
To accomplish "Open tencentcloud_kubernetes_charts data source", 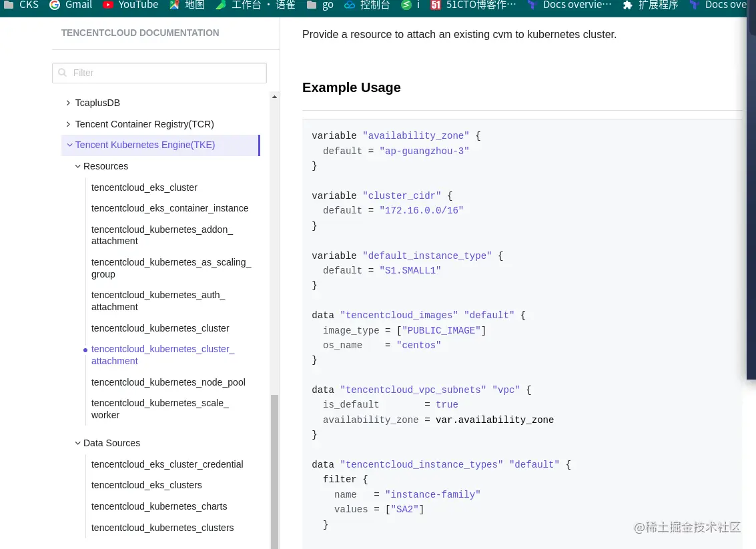I will tap(159, 506).
